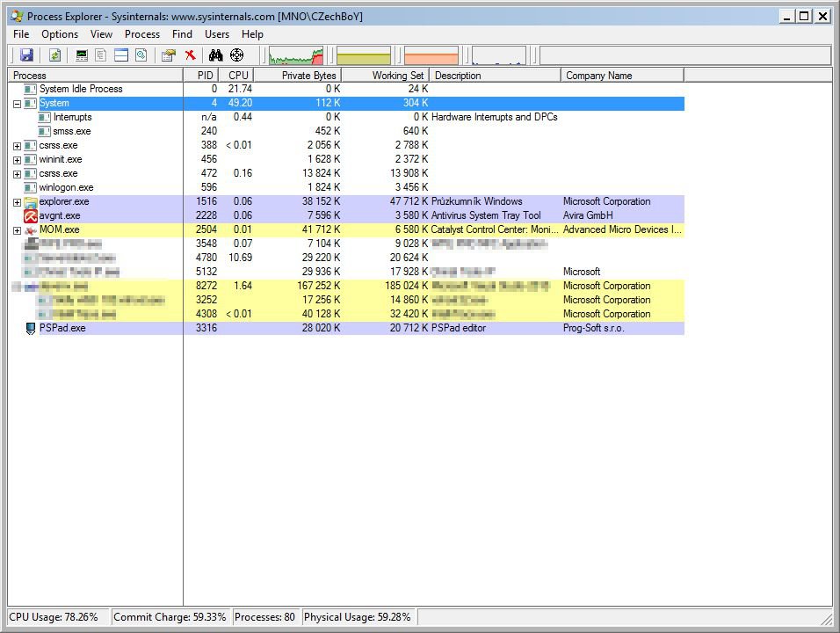The image size is (840, 633).
Task: Select the MOM.exe process name
Action: click(60, 229)
